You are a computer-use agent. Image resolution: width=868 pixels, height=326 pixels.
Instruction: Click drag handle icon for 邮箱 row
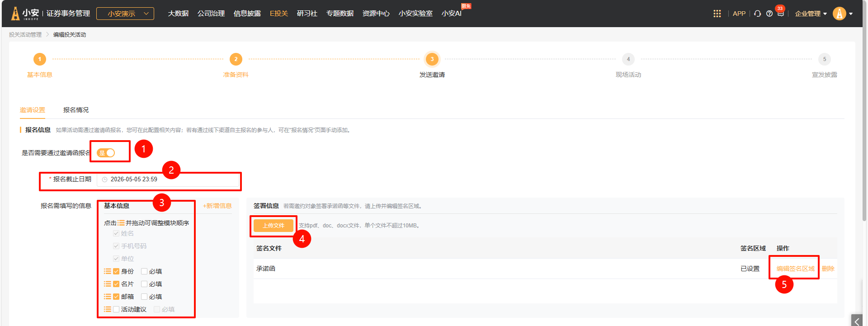click(108, 297)
